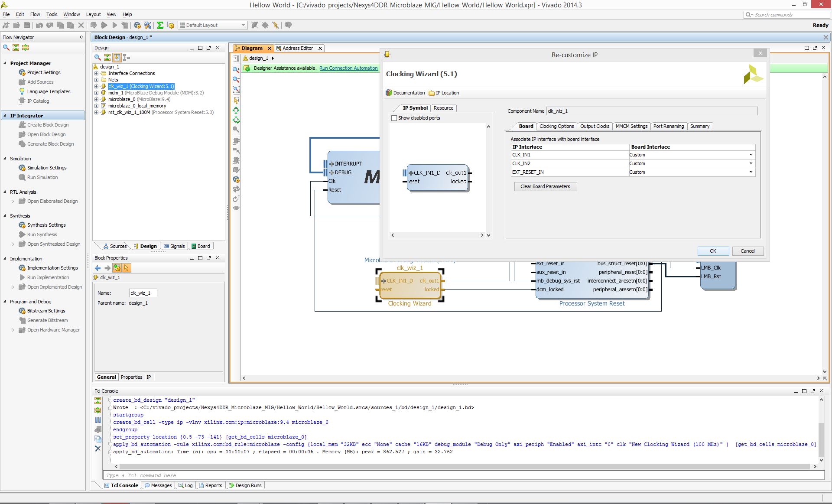Image resolution: width=832 pixels, height=504 pixels.
Task: Toggle Show disabled ports checkbox
Action: coord(394,118)
